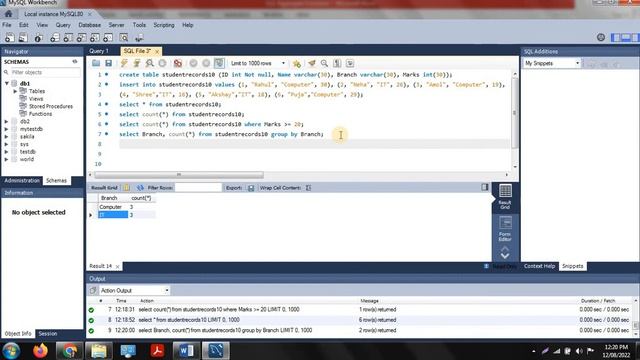
Task: Execute the whole script with the lightning icon
Action: [x=124, y=63]
